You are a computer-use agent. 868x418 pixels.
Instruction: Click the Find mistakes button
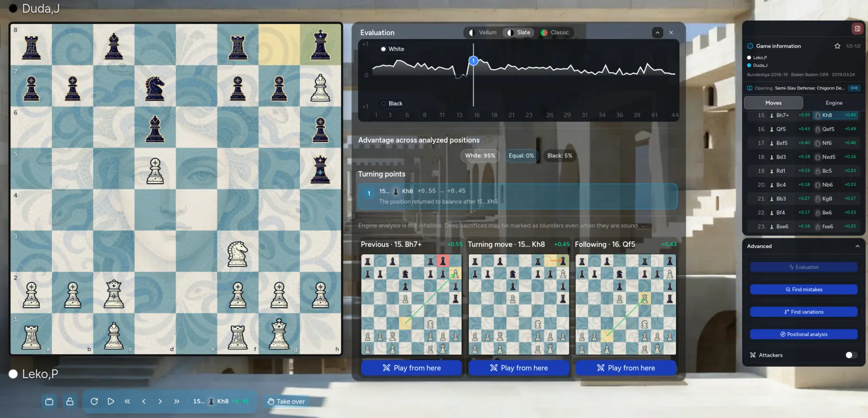803,289
